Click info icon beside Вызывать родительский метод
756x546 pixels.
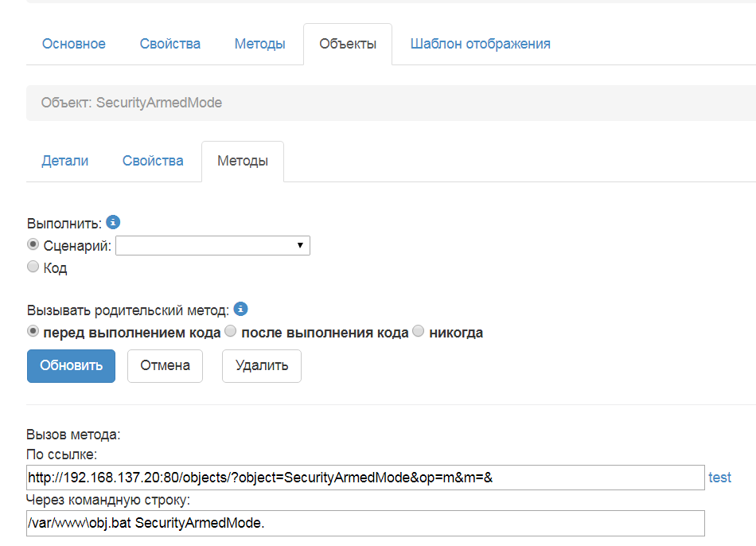pos(240,309)
